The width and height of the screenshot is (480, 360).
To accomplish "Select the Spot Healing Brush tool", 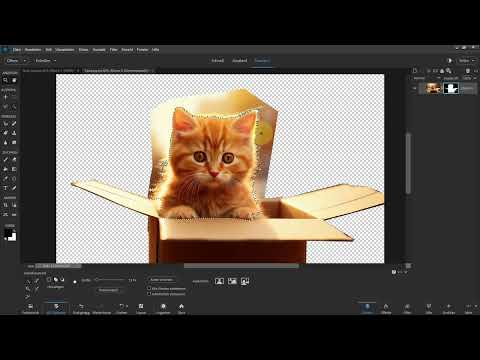I will [x=14, y=124].
